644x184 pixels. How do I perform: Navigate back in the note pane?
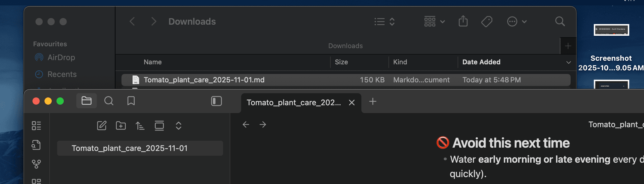pyautogui.click(x=246, y=124)
